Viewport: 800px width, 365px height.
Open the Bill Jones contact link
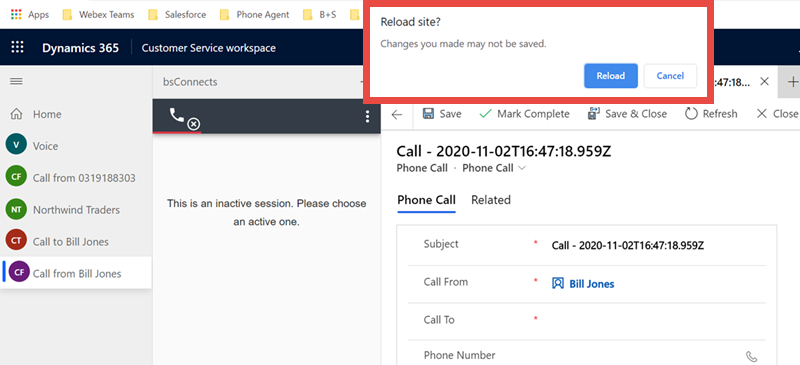pos(591,284)
